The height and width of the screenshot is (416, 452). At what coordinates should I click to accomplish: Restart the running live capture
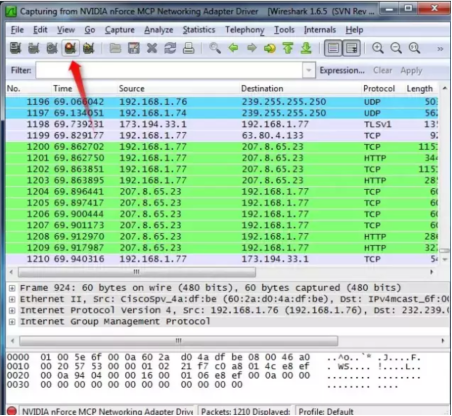[89, 48]
